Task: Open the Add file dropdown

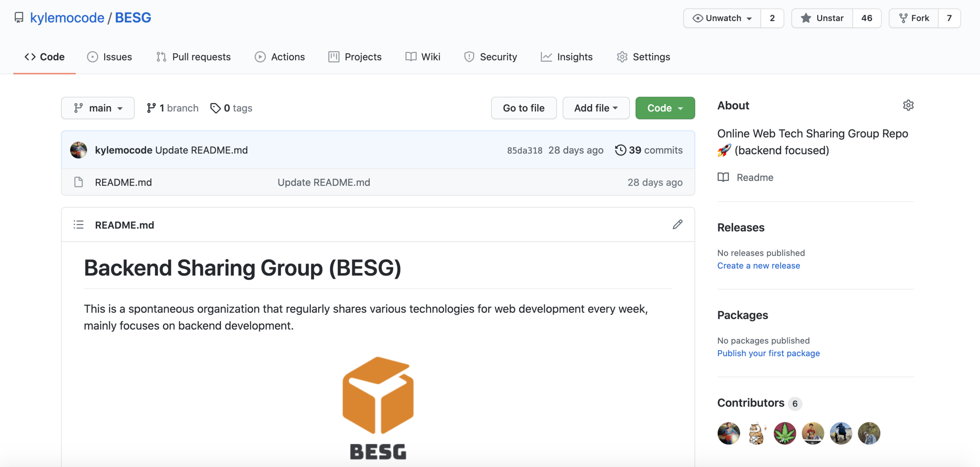Action: coord(596,108)
